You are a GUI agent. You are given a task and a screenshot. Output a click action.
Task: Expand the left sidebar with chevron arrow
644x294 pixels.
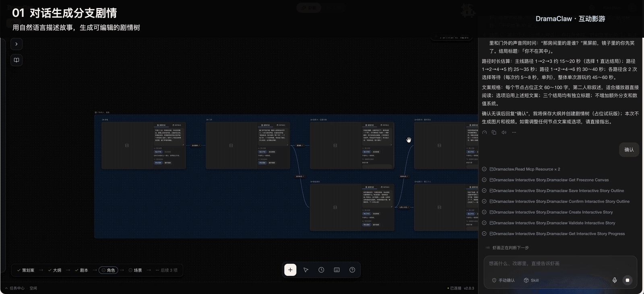[x=17, y=44]
